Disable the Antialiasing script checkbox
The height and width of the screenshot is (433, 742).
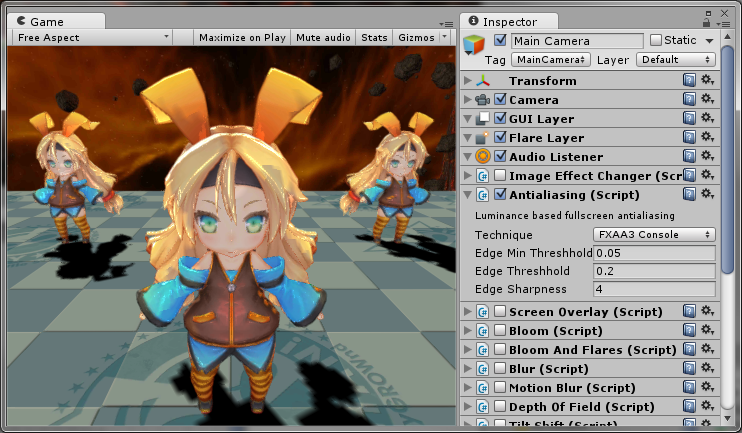[x=500, y=194]
